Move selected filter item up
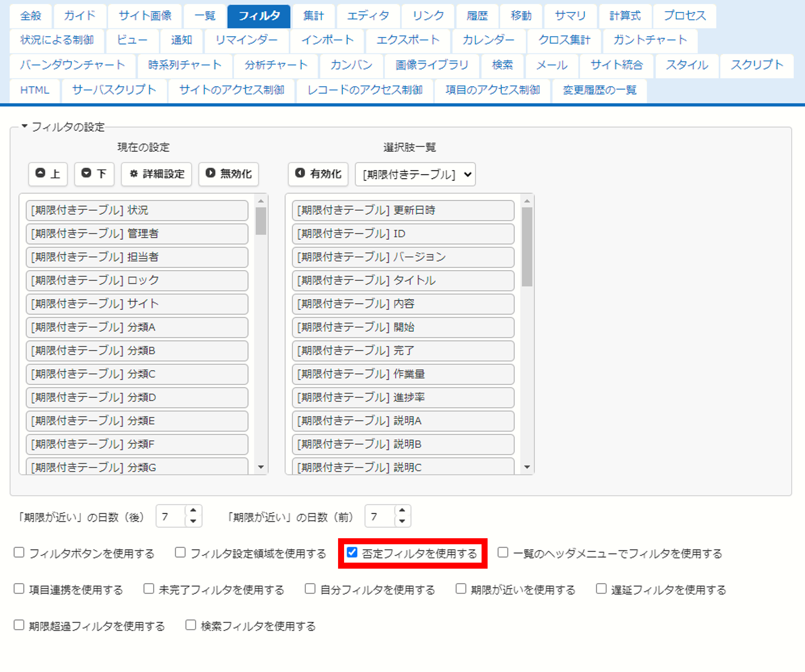 click(x=48, y=174)
